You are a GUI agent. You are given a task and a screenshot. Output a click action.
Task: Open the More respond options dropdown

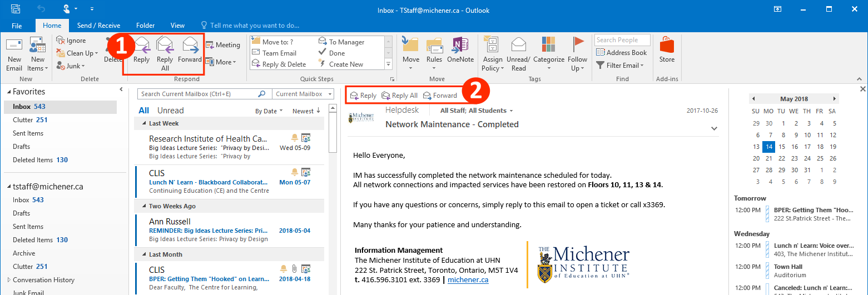[221, 62]
